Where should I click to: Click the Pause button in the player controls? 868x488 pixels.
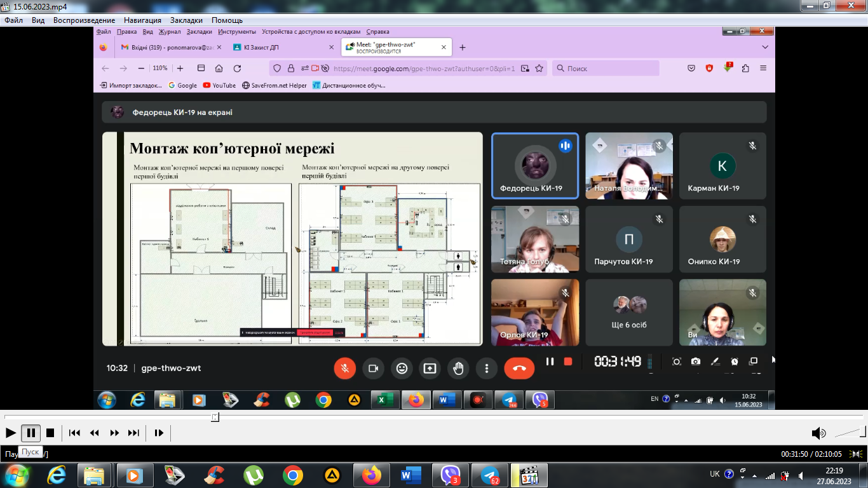click(31, 433)
